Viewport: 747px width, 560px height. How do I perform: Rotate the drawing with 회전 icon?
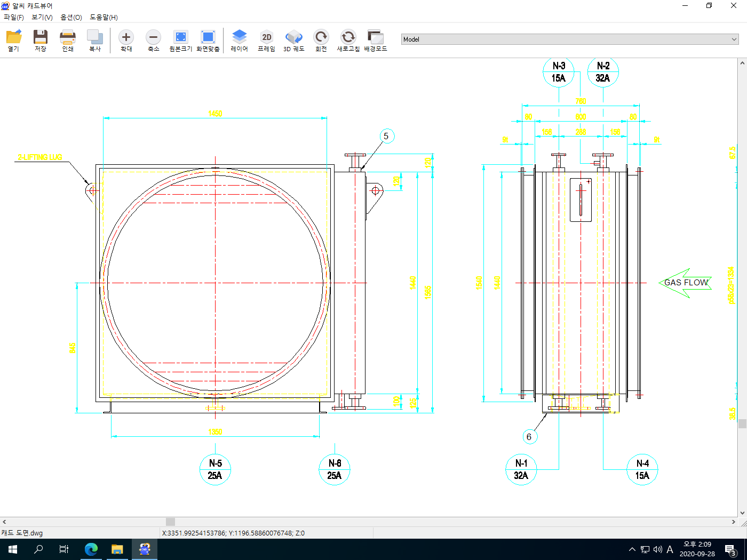[321, 41]
